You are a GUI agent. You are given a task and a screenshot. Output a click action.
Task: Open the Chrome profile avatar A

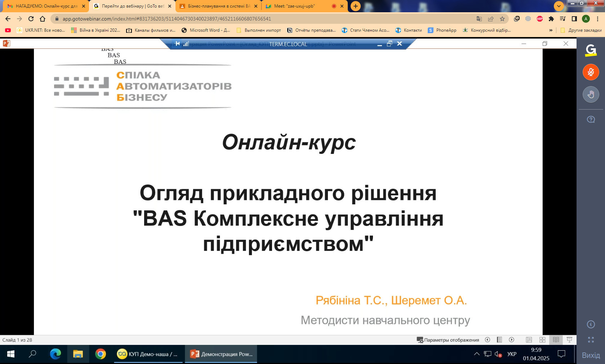(586, 19)
